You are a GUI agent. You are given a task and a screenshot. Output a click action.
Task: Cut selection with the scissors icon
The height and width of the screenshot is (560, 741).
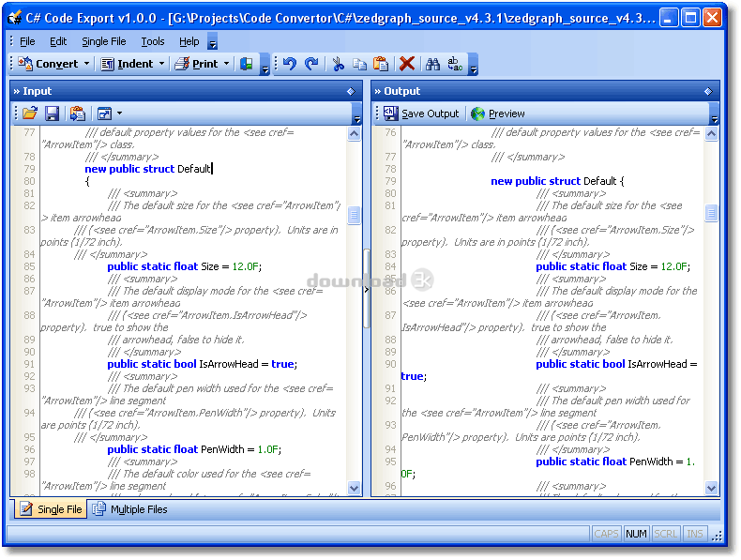pyautogui.click(x=338, y=64)
